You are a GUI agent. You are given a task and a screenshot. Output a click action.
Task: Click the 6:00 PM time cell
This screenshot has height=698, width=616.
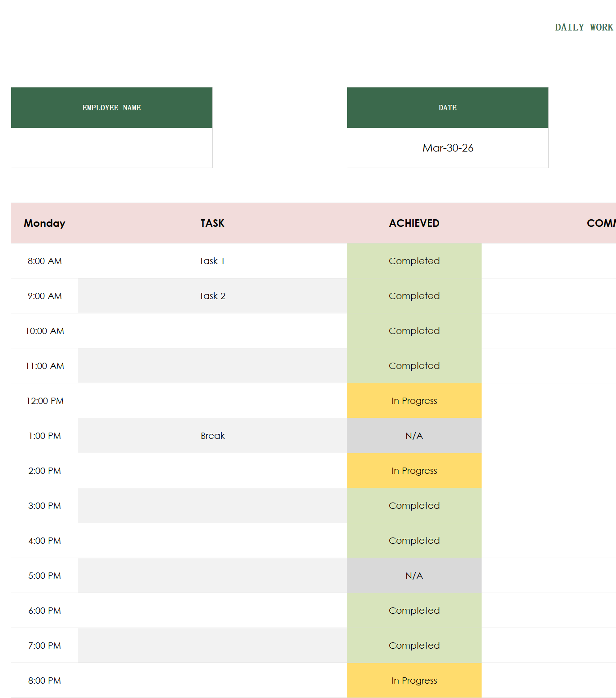click(44, 611)
